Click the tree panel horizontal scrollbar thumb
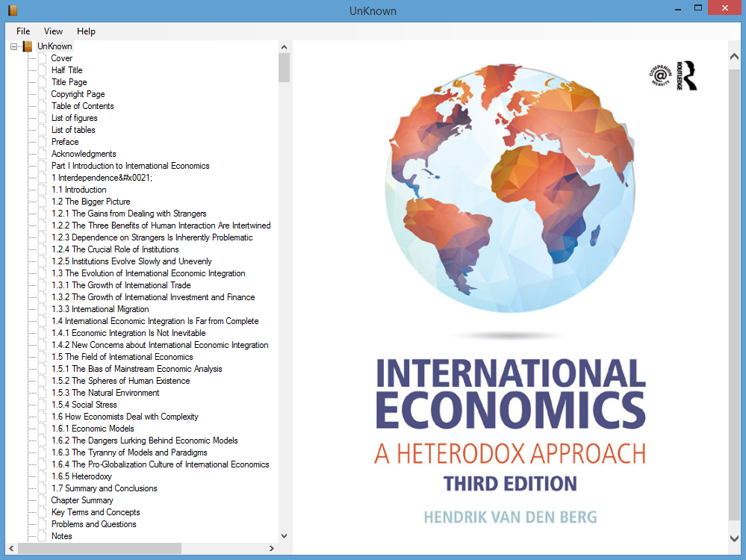The height and width of the screenshot is (560, 746). 99,548
